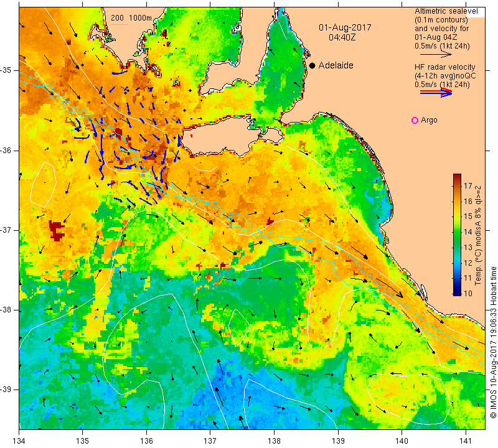Click the 137 longitude axis label

[210, 441]
